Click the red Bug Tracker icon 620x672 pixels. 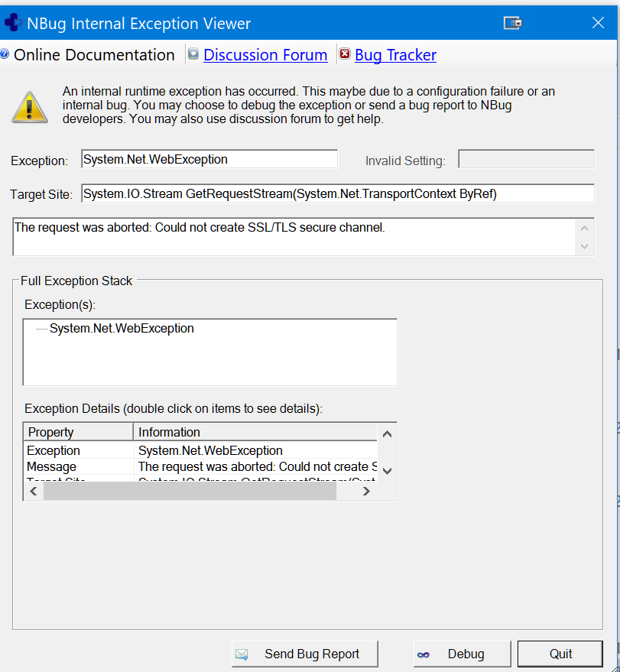click(x=345, y=55)
